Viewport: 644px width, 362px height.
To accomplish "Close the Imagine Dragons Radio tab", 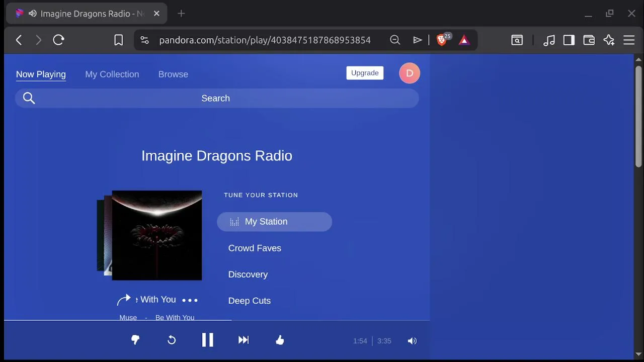I will (x=156, y=14).
